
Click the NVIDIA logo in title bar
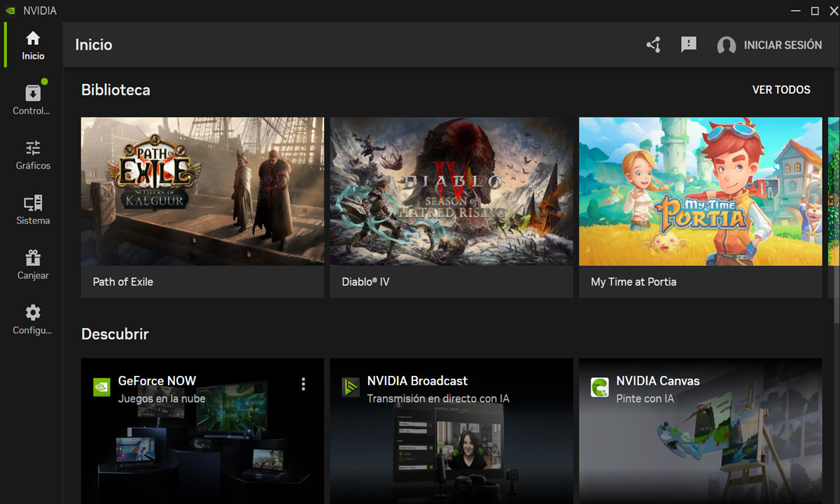10,10
